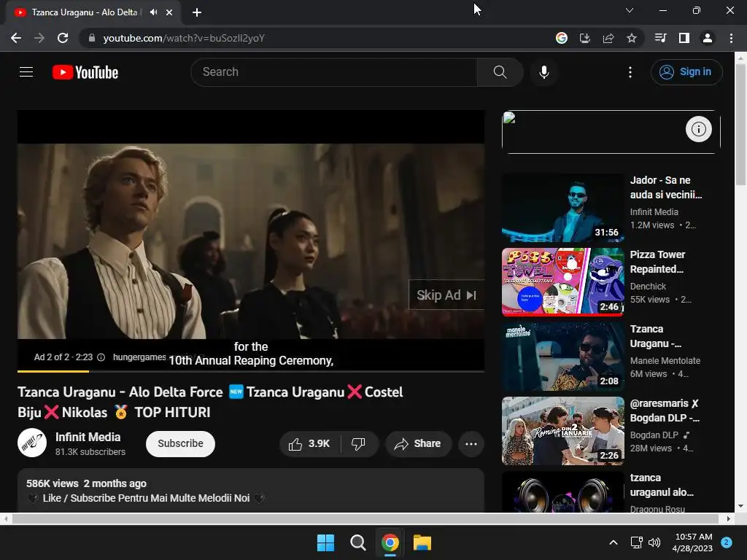Toggle Chrome side panel
Image resolution: width=747 pixels, height=560 pixels.
684,38
